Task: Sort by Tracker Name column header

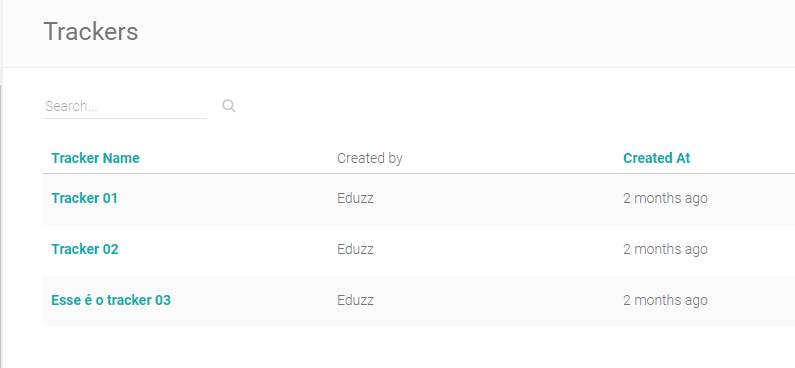Action: (95, 158)
